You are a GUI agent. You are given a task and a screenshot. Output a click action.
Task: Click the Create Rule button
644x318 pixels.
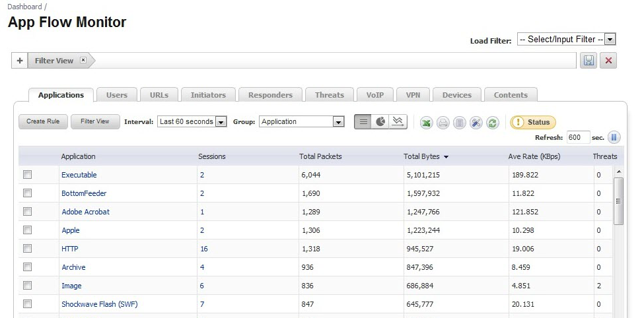43,121
